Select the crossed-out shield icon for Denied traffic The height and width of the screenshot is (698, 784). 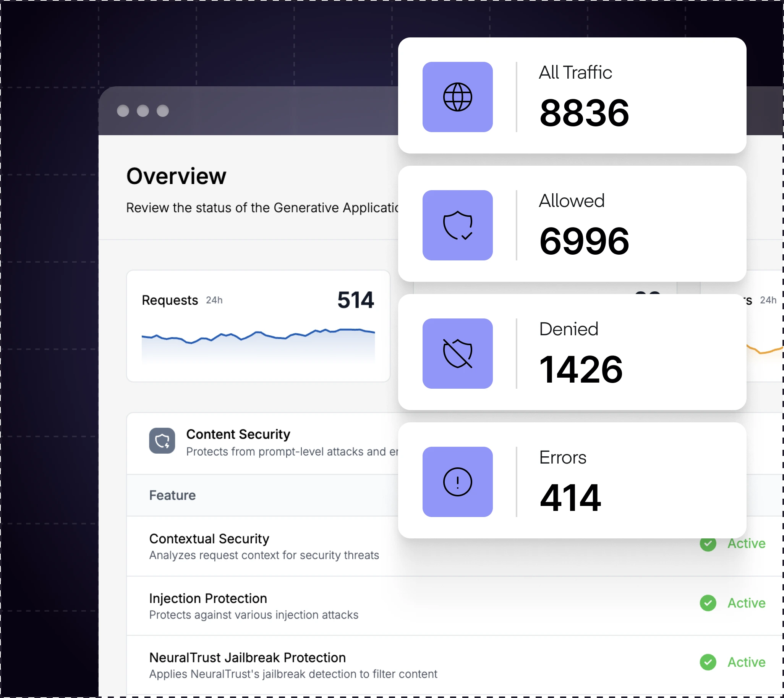pyautogui.click(x=457, y=354)
